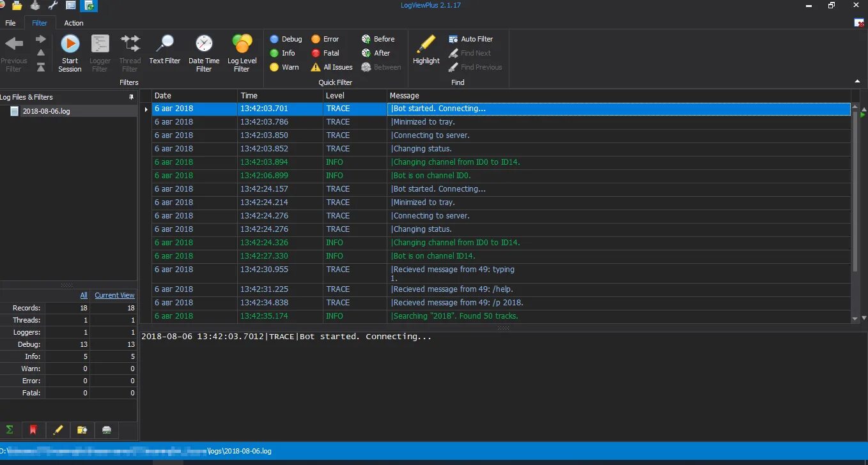Select the 2018-08-06.log file in tree

tap(46, 111)
